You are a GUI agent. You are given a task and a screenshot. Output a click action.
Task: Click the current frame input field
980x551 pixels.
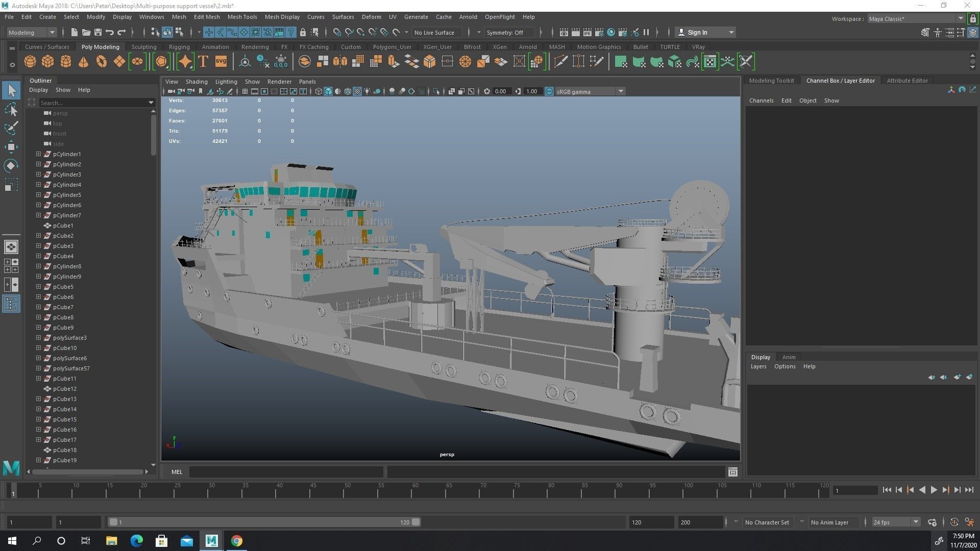[855, 490]
